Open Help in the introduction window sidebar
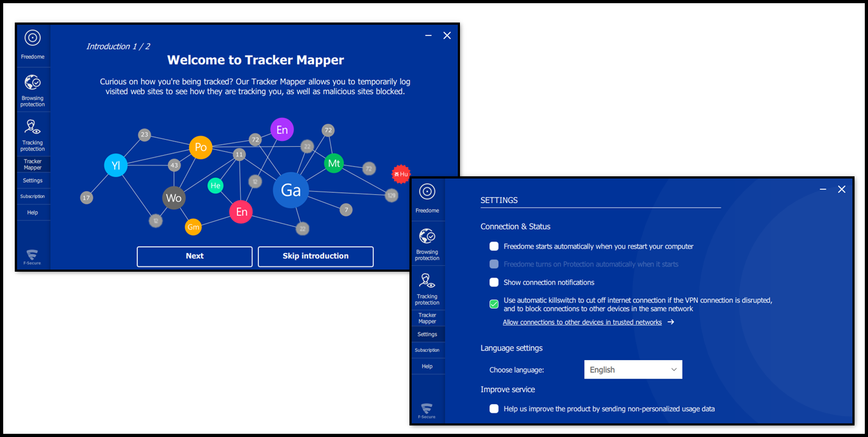Viewport: 868px width, 437px height. pos(33,213)
